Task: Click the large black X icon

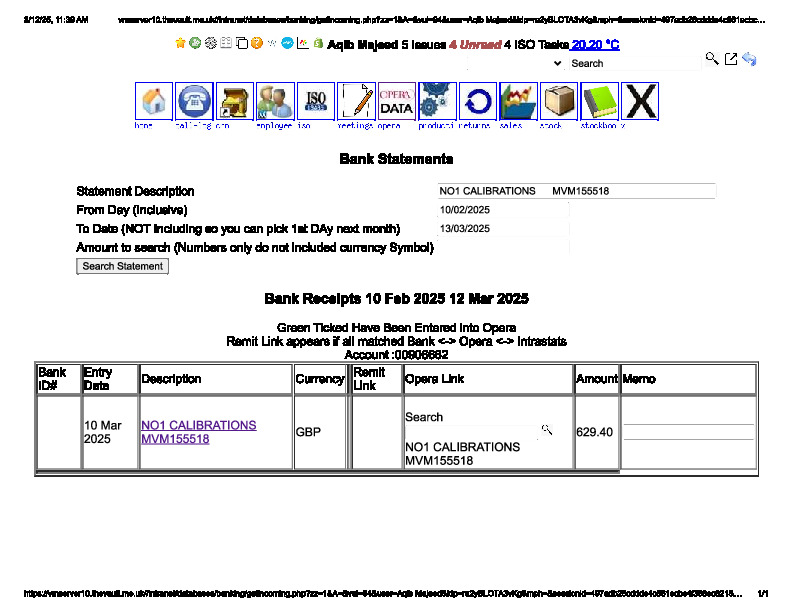Action: click(x=640, y=102)
